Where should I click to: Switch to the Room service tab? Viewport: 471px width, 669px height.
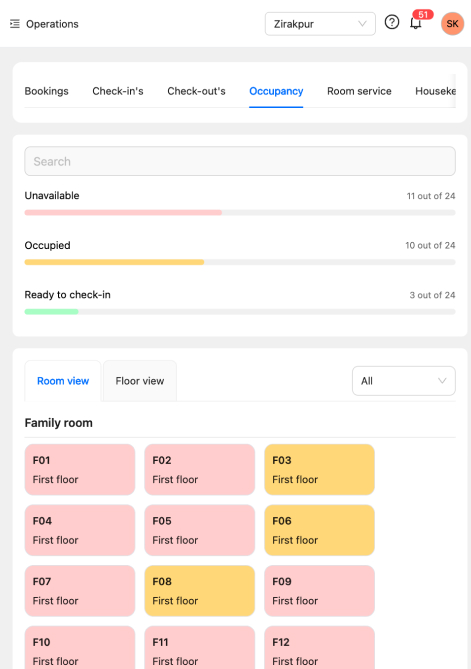click(x=359, y=91)
